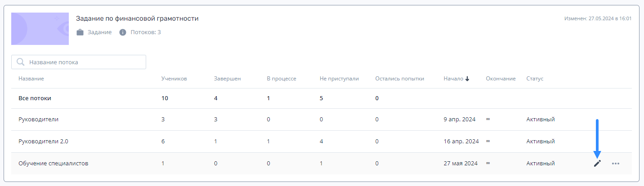The width and height of the screenshot is (644, 186).
Task: Click the Все потоки summary row
Action: pos(322,98)
